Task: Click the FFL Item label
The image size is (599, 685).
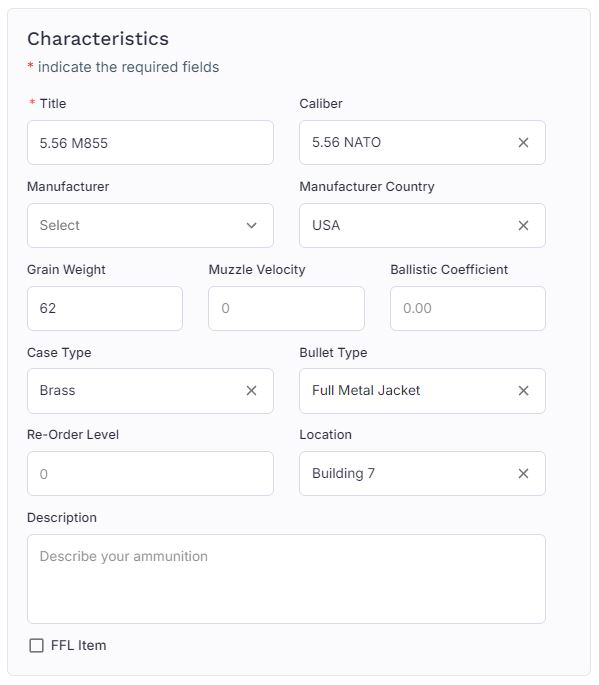Action: tap(79, 645)
